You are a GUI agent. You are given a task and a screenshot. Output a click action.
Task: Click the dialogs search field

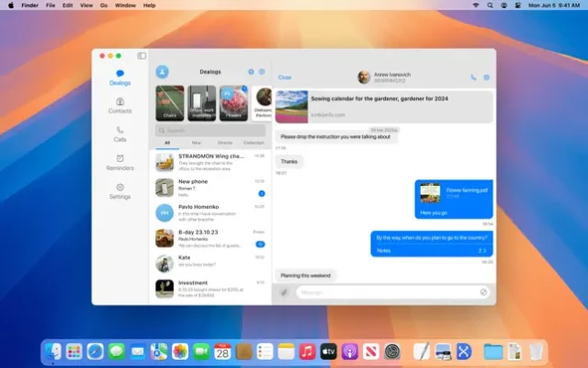pos(210,131)
